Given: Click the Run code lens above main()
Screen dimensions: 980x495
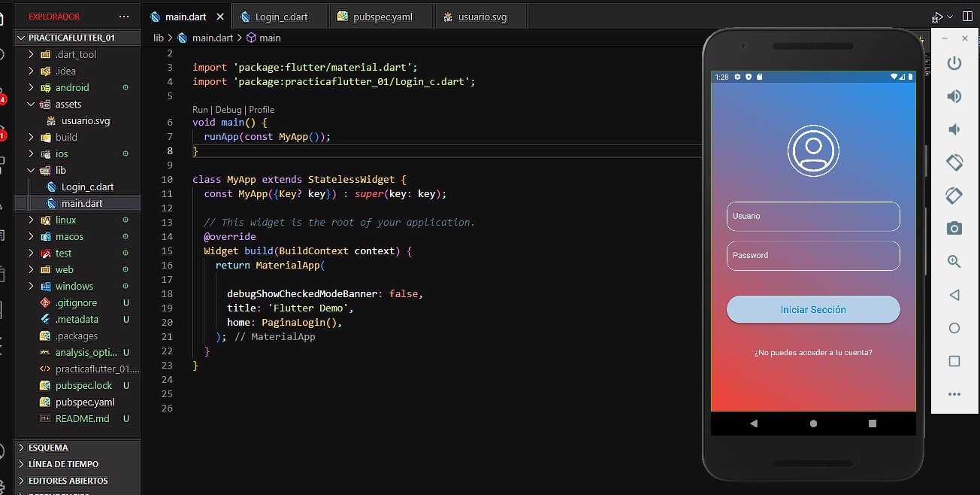Looking at the screenshot, I should point(200,110).
